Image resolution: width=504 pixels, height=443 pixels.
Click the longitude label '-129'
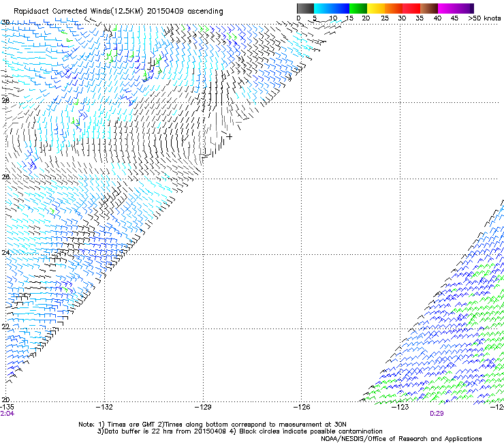tap(203, 408)
